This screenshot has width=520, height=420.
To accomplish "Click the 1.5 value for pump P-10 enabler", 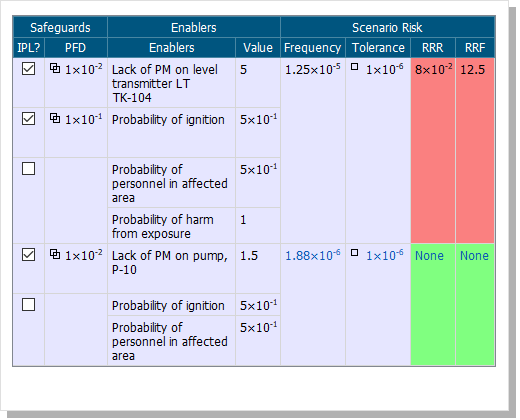I will click(249, 256).
